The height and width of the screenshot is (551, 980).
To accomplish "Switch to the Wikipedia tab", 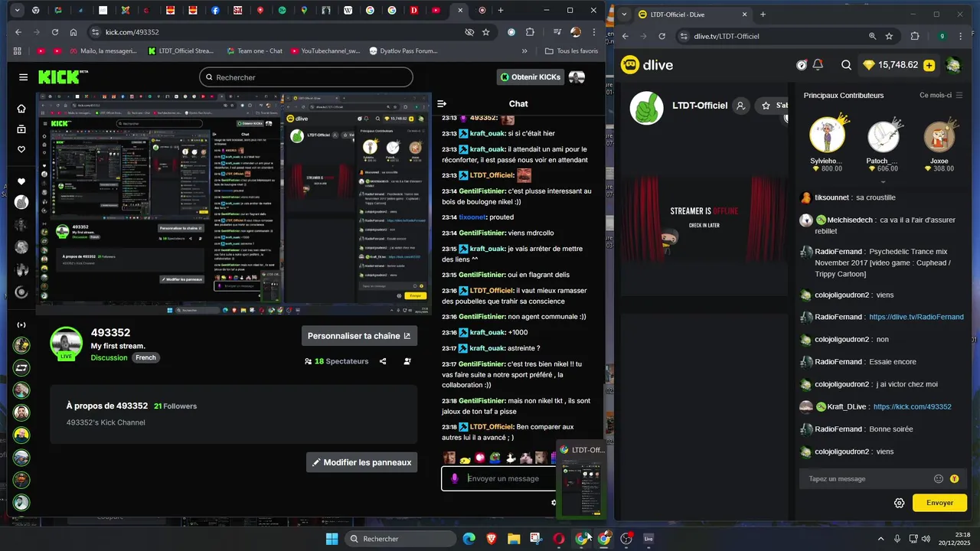I will [x=348, y=11].
